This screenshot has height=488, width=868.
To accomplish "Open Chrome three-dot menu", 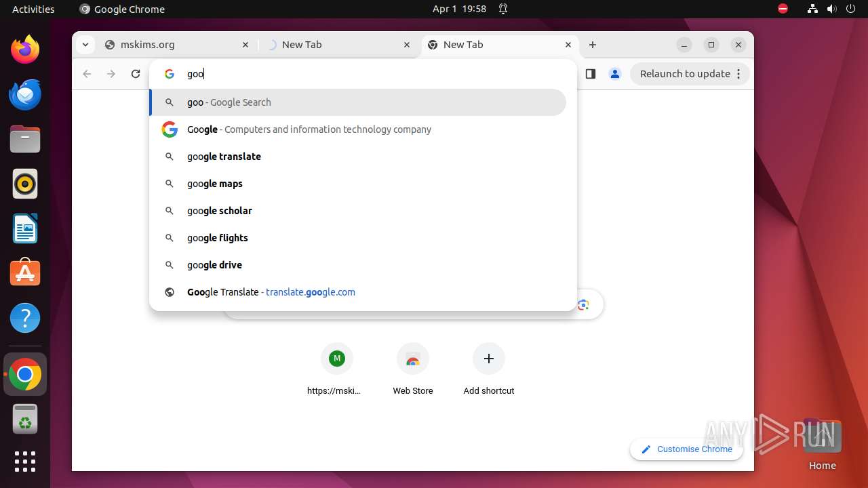I will click(x=738, y=74).
